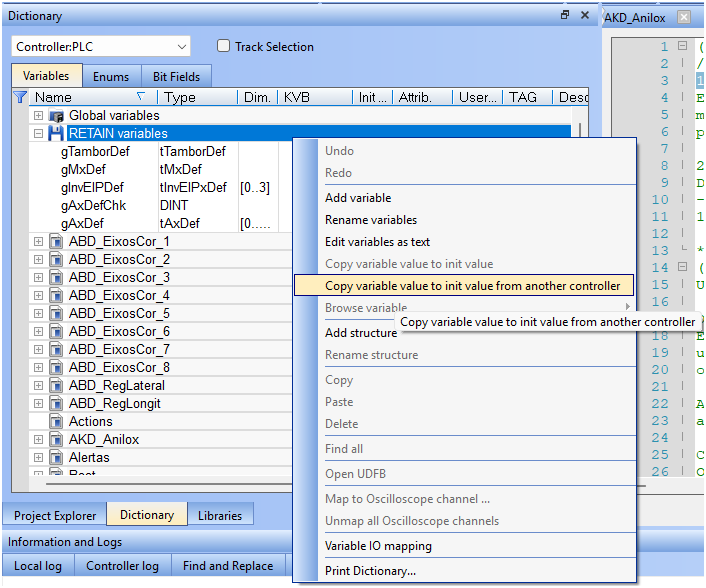Collapse code fold marker at line 1
This screenshot has height=588, width=706.
[683, 46]
